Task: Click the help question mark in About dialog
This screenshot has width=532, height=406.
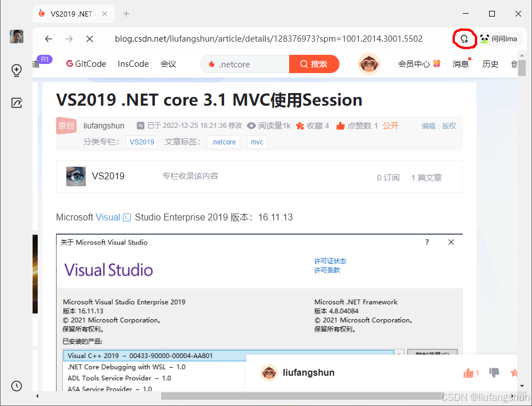Action: 427,242
